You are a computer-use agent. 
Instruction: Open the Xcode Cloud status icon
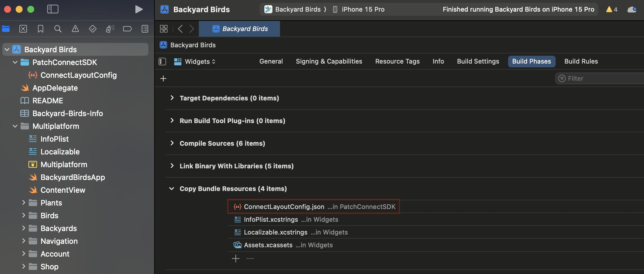(x=632, y=9)
